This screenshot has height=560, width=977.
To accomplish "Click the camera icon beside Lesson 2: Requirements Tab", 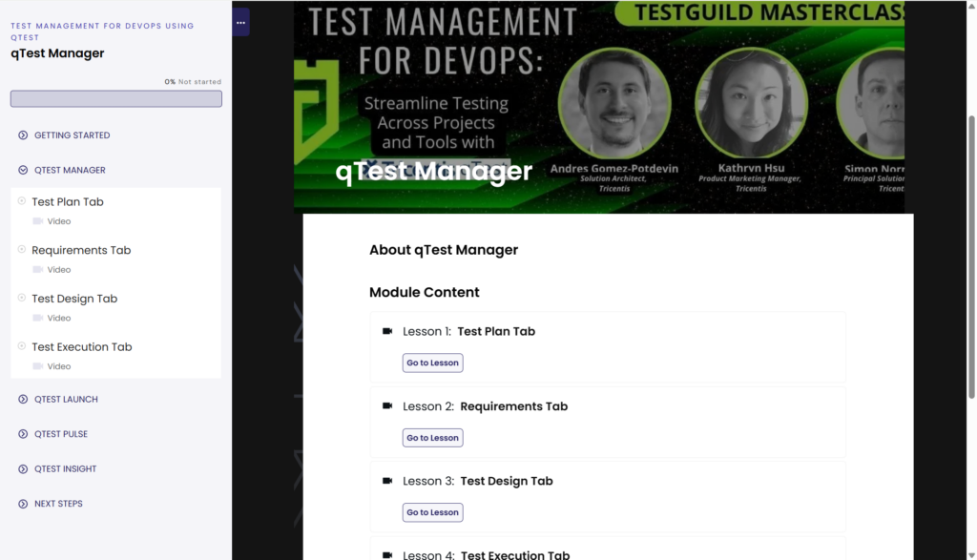I will click(386, 405).
